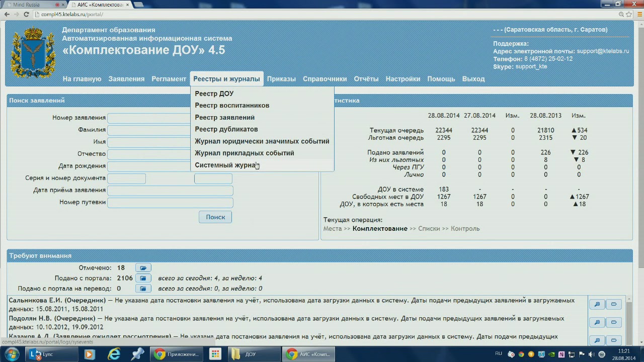The image size is (644, 362).
Task: Click Комплектование in current operation
Action: (380, 229)
